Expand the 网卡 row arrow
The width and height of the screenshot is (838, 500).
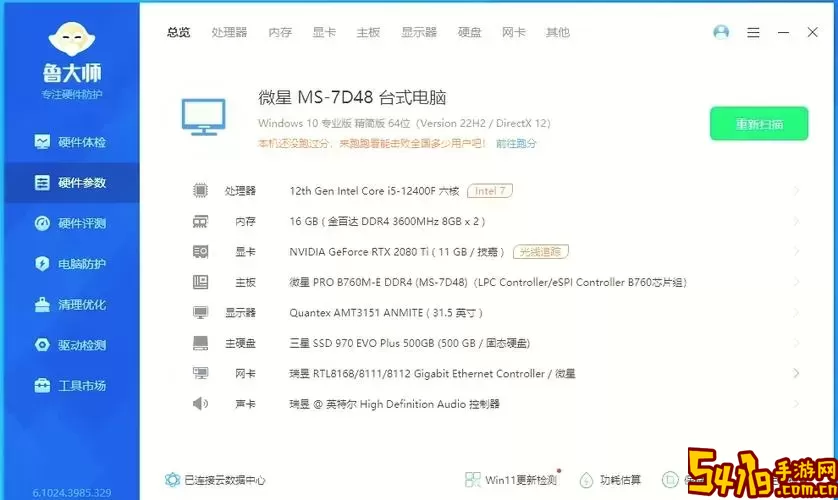click(x=796, y=373)
